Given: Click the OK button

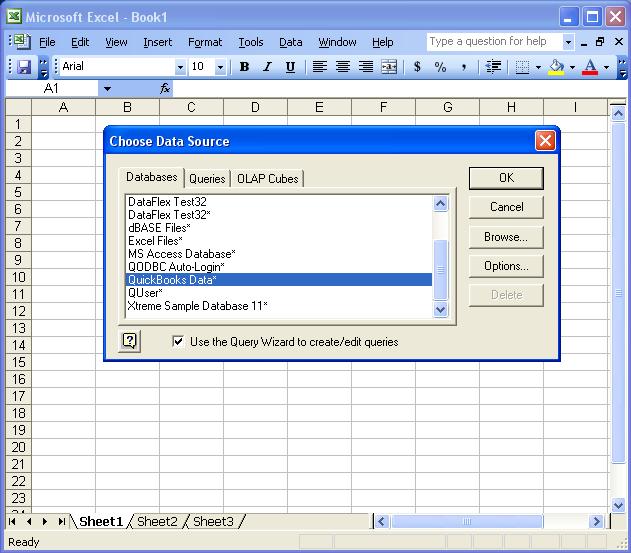Looking at the screenshot, I should (x=506, y=178).
